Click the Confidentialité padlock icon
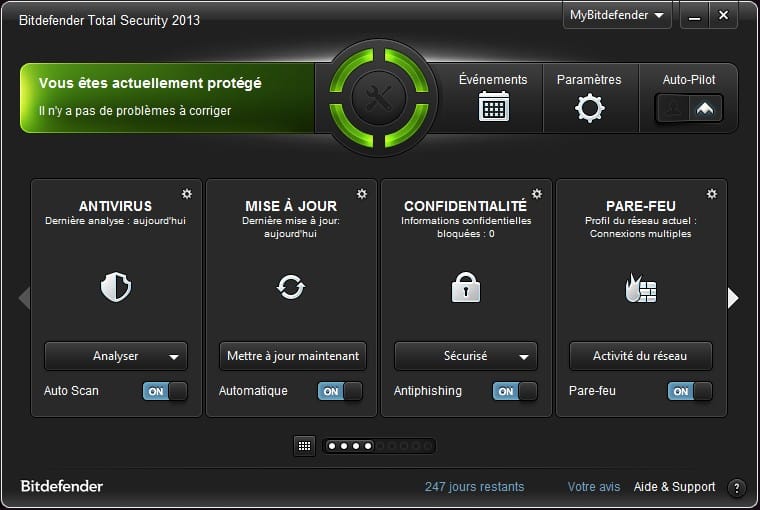760x510 pixels. pyautogui.click(x=466, y=287)
